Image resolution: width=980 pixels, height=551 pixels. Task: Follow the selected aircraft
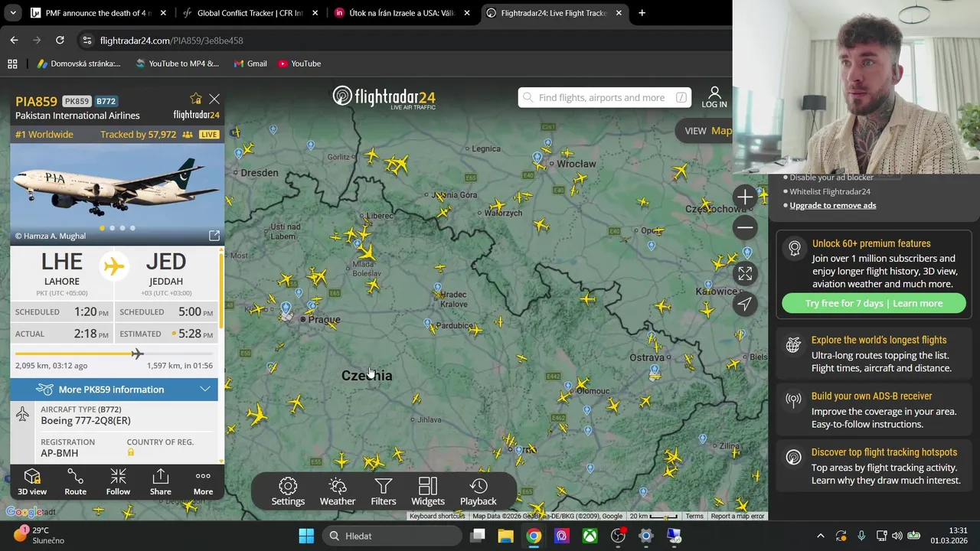click(x=118, y=483)
